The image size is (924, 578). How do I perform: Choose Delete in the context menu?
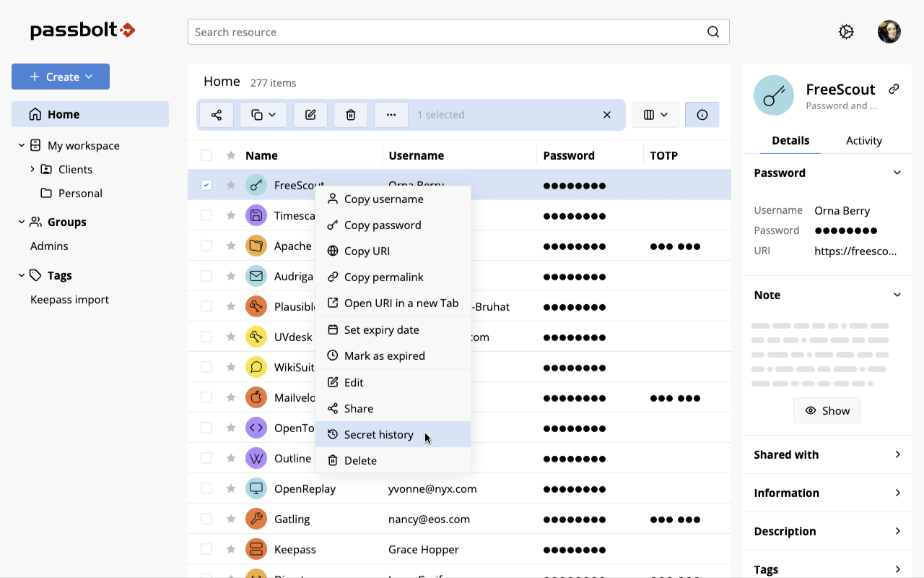[x=393, y=460]
